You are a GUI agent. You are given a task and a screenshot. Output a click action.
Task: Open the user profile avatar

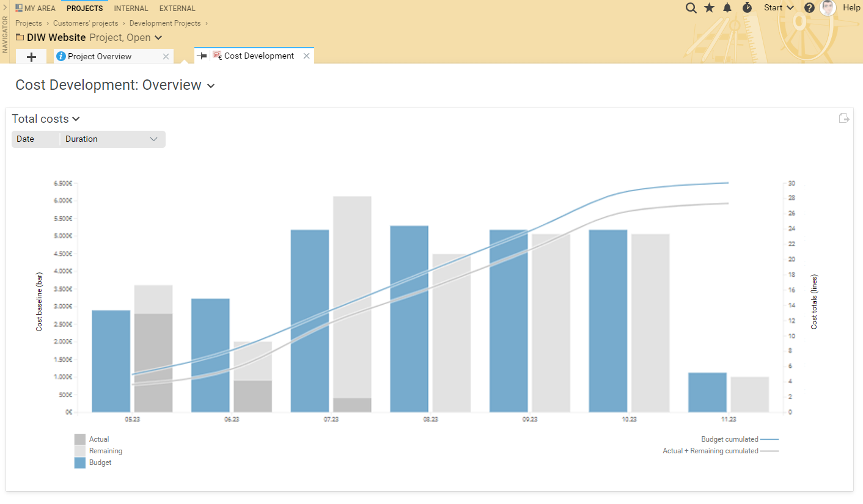click(828, 8)
